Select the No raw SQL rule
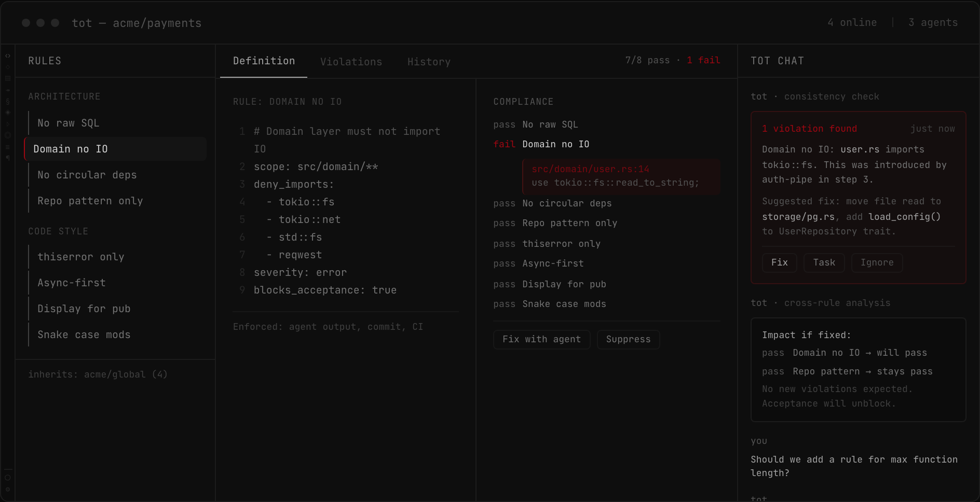Viewport: 980px width, 502px height. coord(117,123)
